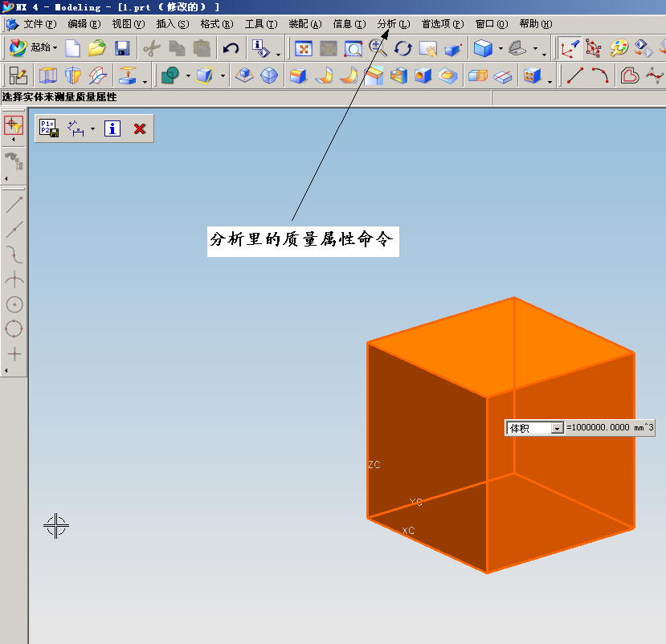
Task: Open the 编辑(E) menu
Action: [x=84, y=24]
